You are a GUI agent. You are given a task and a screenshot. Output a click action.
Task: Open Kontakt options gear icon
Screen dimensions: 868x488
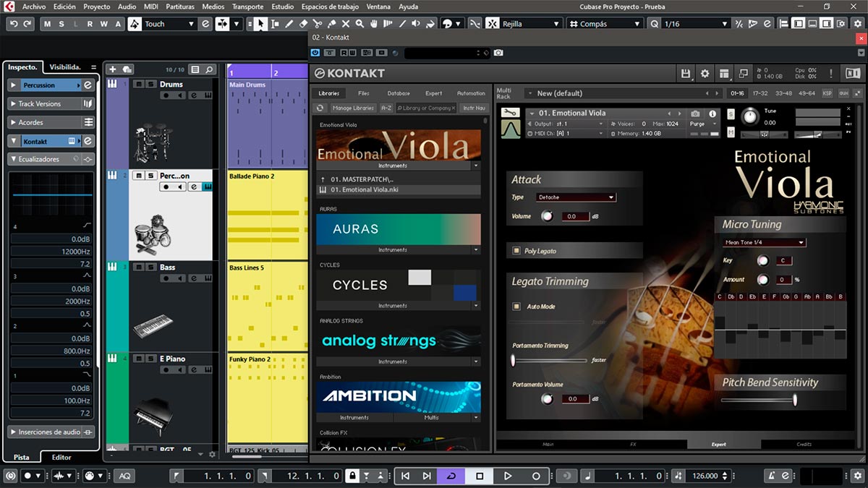point(705,73)
